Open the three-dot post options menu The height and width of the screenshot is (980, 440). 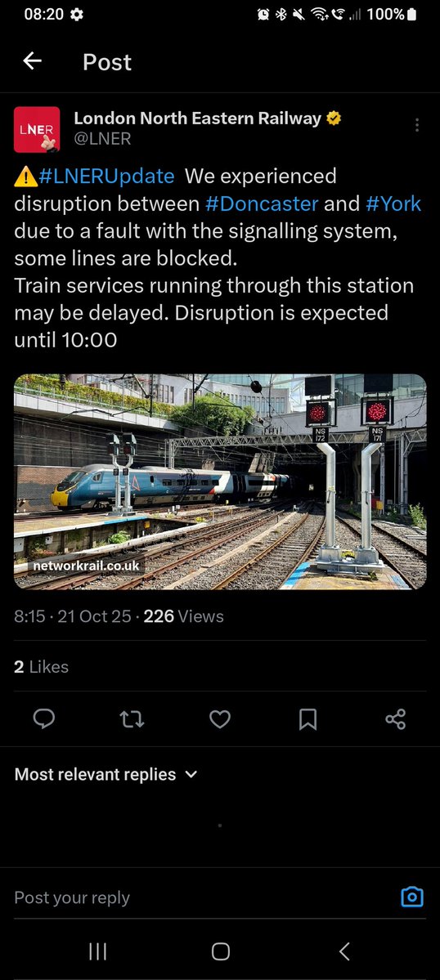click(x=417, y=125)
